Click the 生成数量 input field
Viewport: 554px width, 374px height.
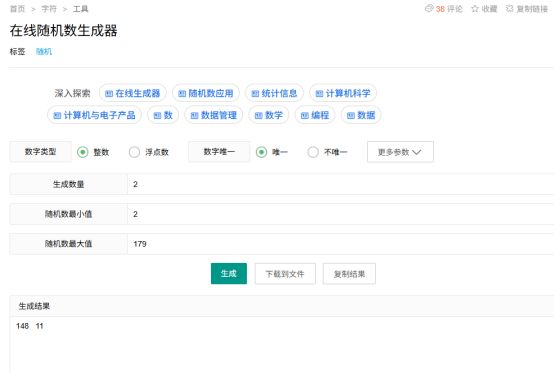[x=340, y=184]
